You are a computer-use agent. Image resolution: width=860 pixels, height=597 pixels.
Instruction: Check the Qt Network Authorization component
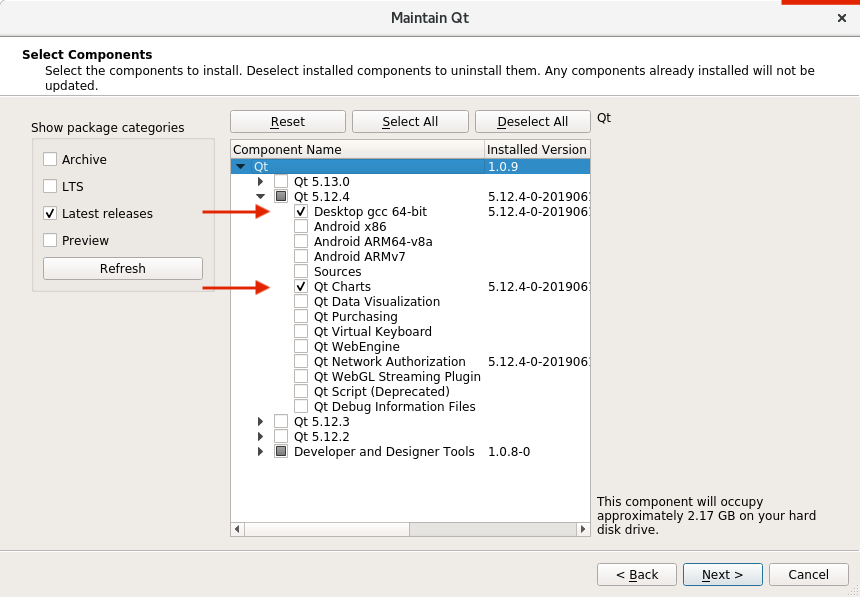[301, 361]
